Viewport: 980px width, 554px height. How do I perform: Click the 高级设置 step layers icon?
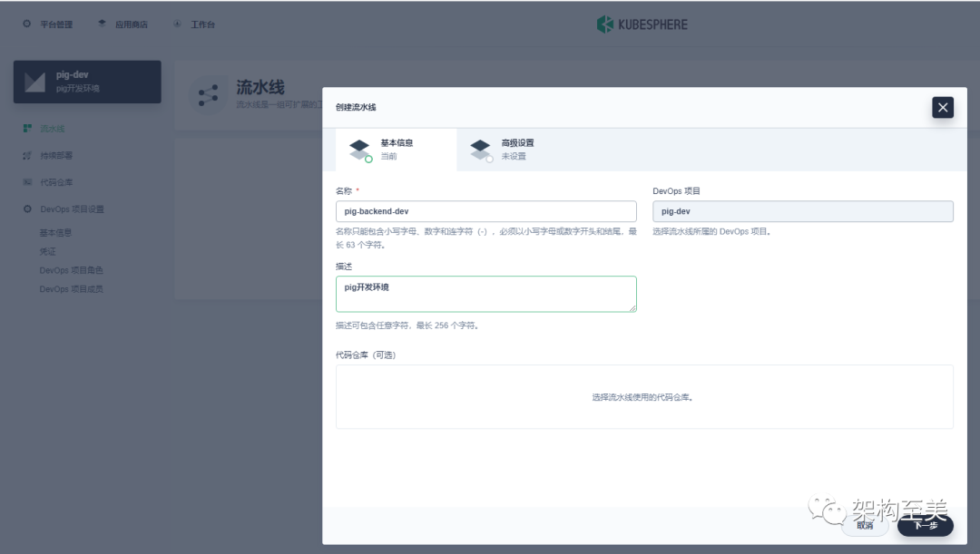481,150
